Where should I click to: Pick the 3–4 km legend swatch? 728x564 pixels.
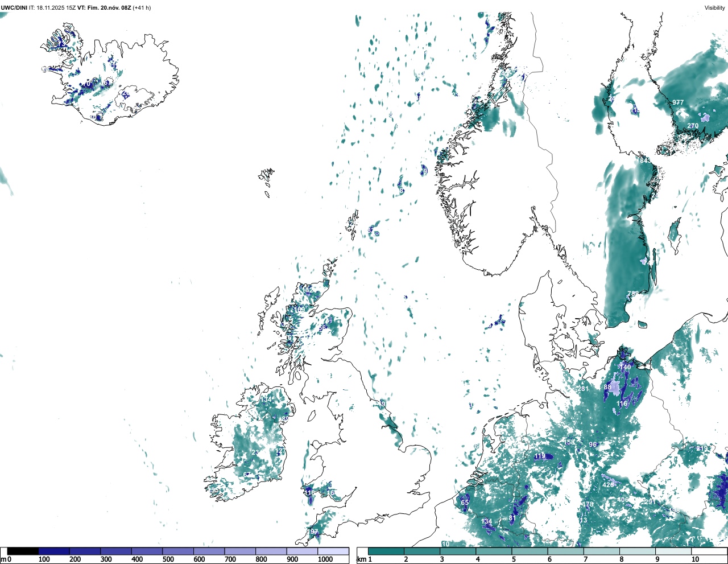tap(458, 551)
